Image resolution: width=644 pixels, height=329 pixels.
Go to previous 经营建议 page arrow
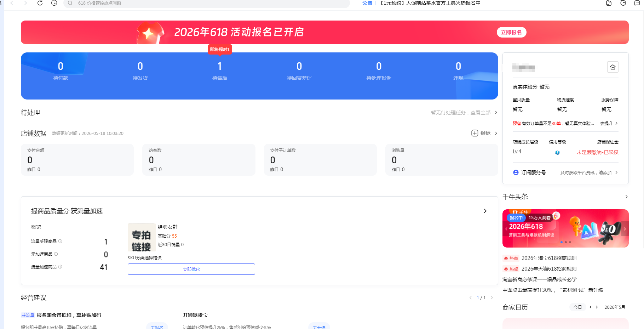coord(470,297)
